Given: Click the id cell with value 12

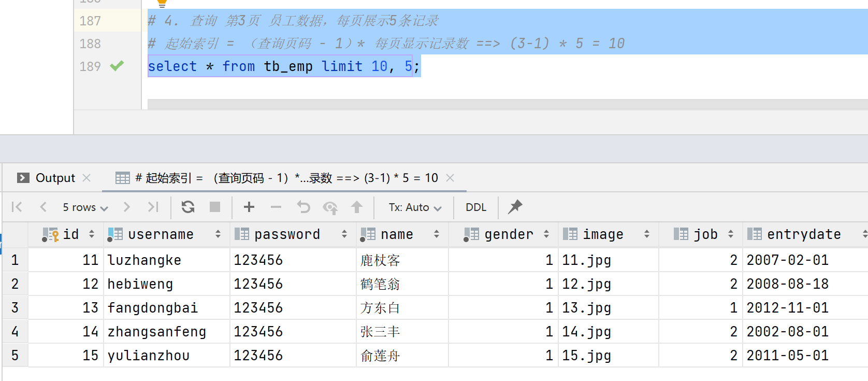Looking at the screenshot, I should coord(66,284).
